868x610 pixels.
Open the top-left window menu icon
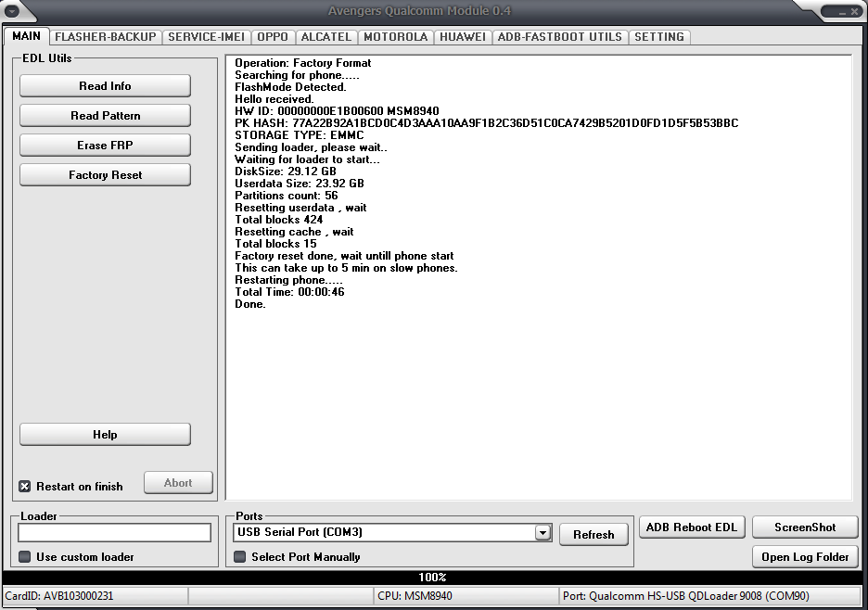pyautogui.click(x=11, y=10)
